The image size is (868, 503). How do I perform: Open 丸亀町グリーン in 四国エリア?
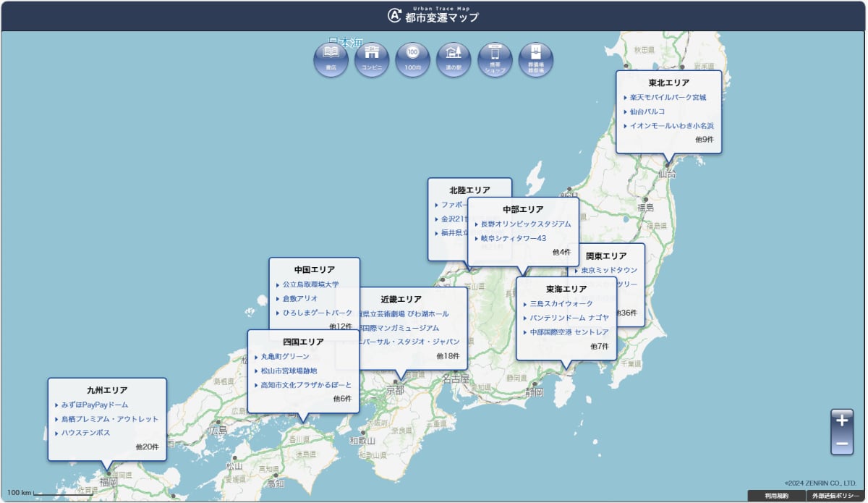285,357
